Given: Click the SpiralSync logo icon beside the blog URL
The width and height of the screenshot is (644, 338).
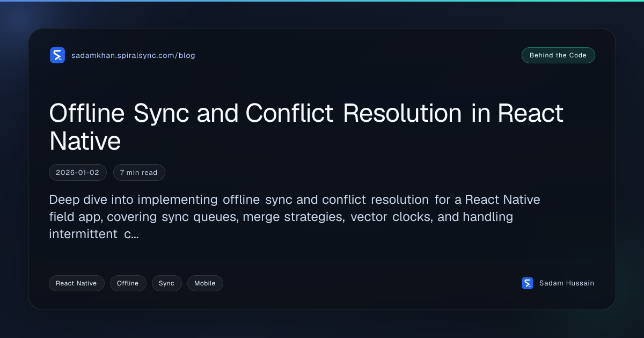Looking at the screenshot, I should pyautogui.click(x=57, y=55).
